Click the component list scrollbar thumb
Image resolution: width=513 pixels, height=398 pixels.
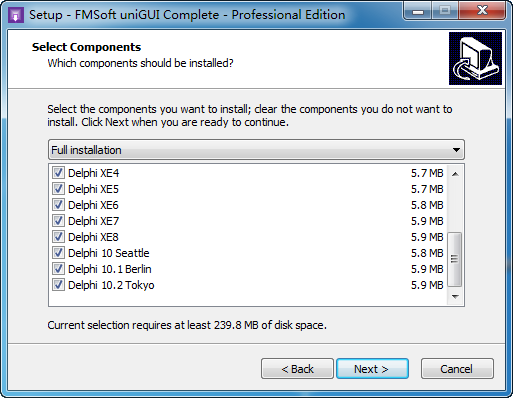pyautogui.click(x=455, y=259)
